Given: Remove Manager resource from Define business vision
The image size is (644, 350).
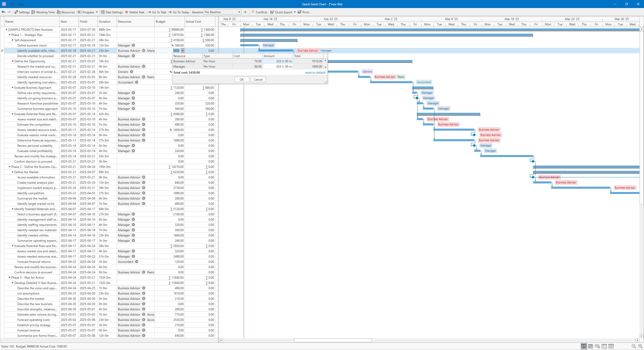Looking at the screenshot, I should click(133, 45).
